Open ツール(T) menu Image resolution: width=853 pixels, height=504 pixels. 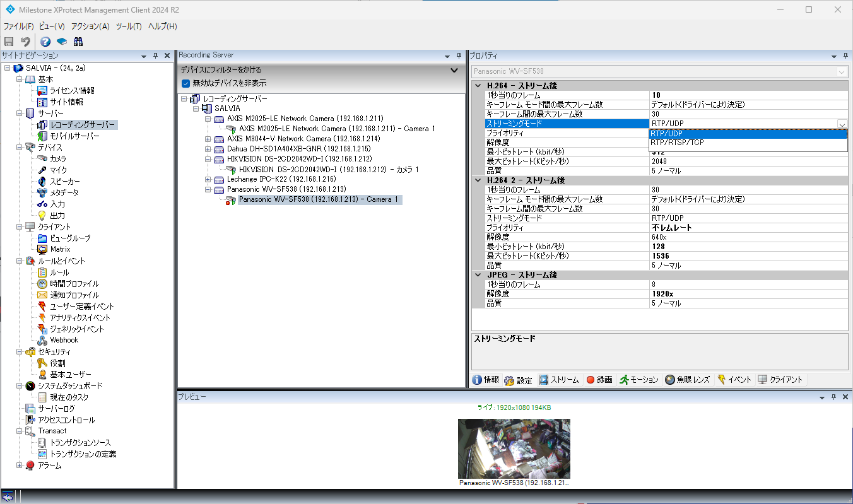(129, 26)
